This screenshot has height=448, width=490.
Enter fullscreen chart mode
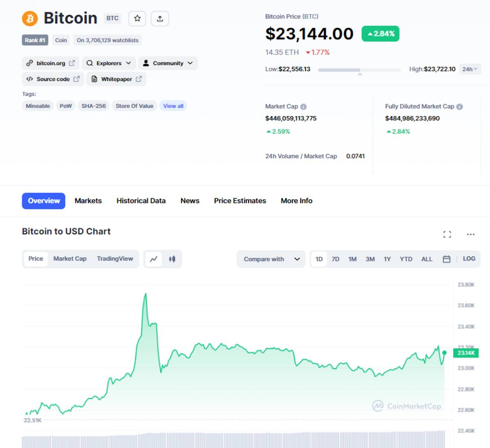447,234
